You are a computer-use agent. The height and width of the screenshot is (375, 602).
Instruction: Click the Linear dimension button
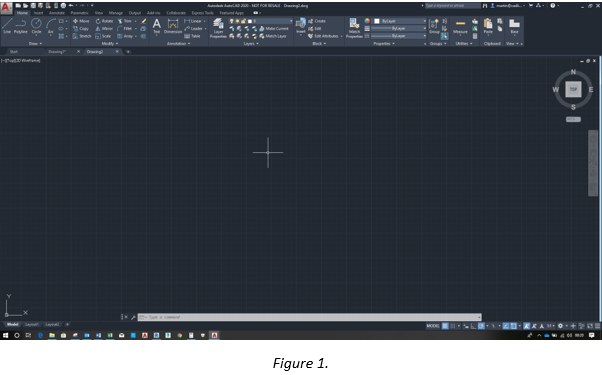pyautogui.click(x=194, y=21)
